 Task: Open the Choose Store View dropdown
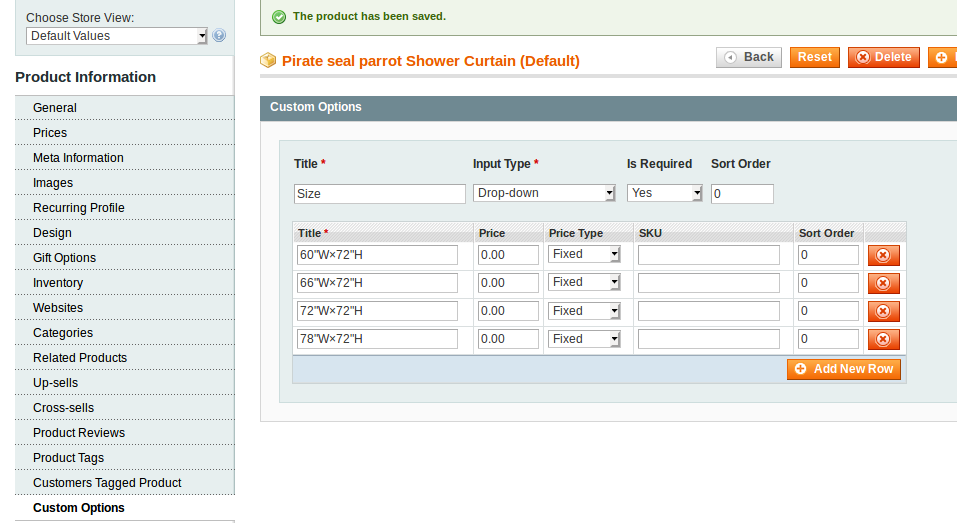116,36
